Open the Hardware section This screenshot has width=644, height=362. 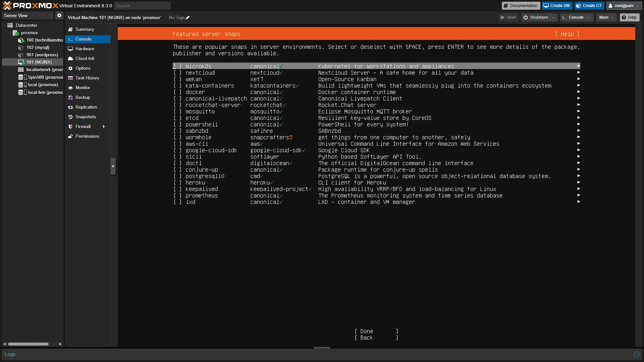(88, 49)
